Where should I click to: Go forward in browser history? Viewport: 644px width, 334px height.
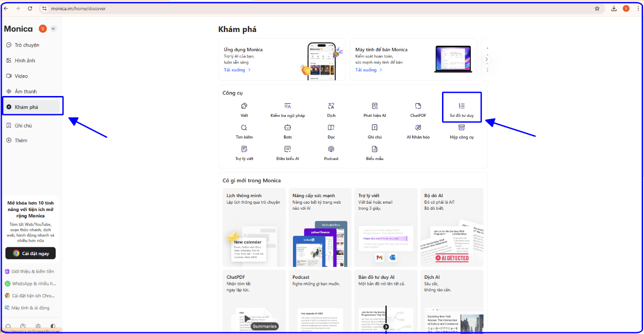[x=18, y=8]
